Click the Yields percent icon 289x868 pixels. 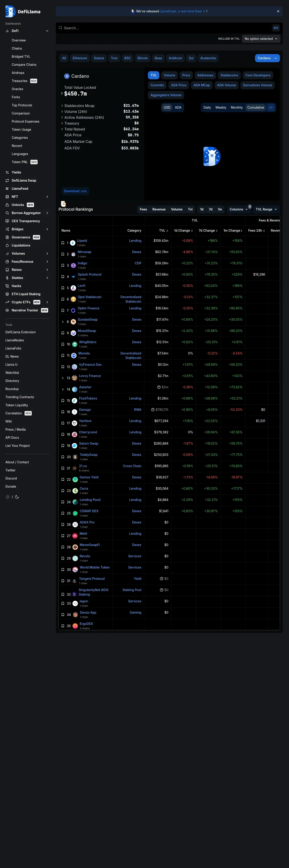7,173
